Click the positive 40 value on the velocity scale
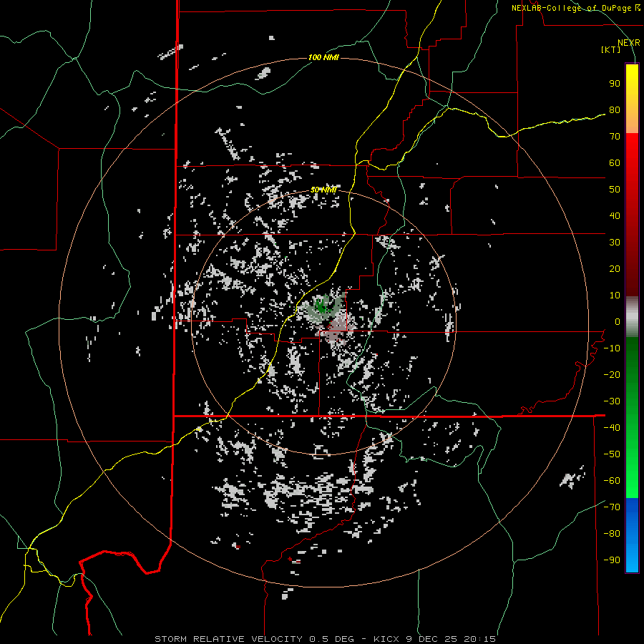This screenshot has height=644, width=644. coord(615,216)
